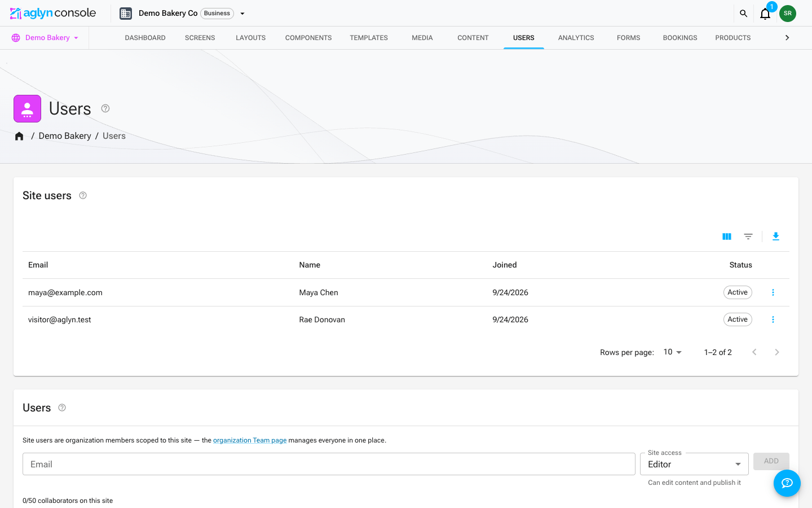Open the Products tab
The width and height of the screenshot is (812, 508).
click(733, 38)
